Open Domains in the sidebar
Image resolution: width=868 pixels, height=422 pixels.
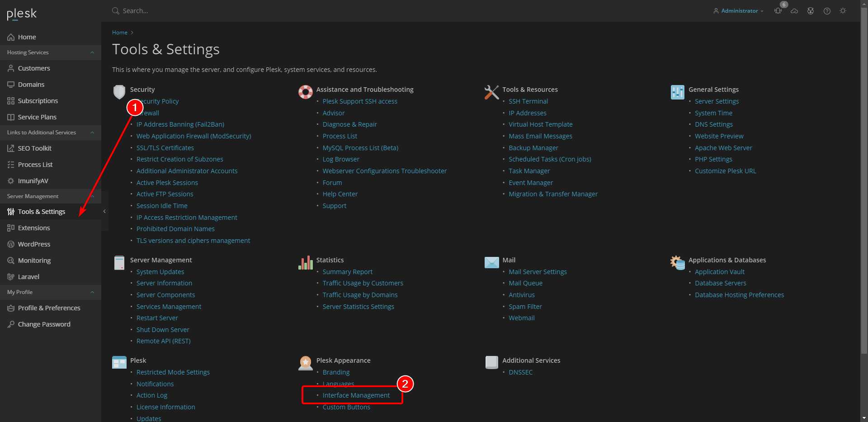(51, 85)
